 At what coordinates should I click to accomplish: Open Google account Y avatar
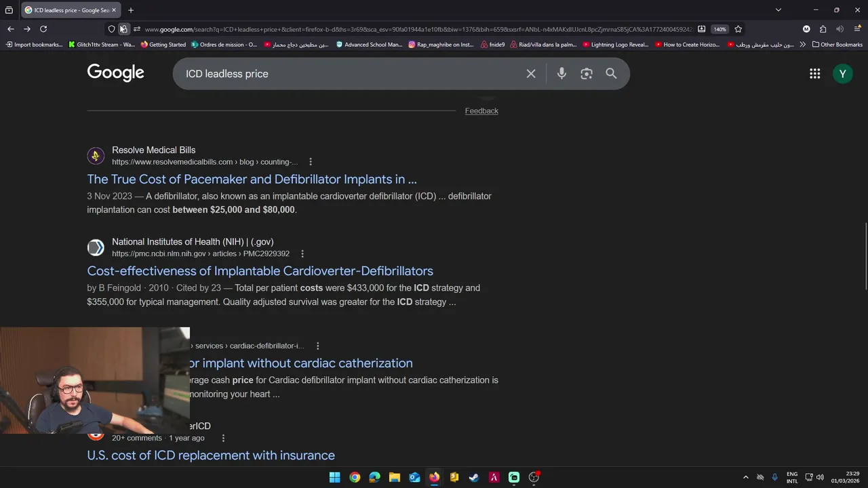[x=843, y=74]
